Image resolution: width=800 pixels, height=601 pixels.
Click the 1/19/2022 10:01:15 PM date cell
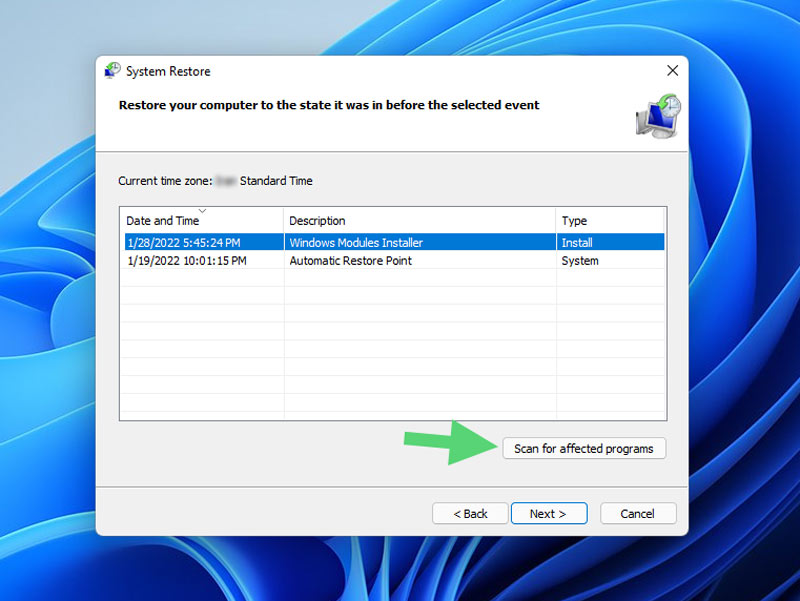coord(187,260)
